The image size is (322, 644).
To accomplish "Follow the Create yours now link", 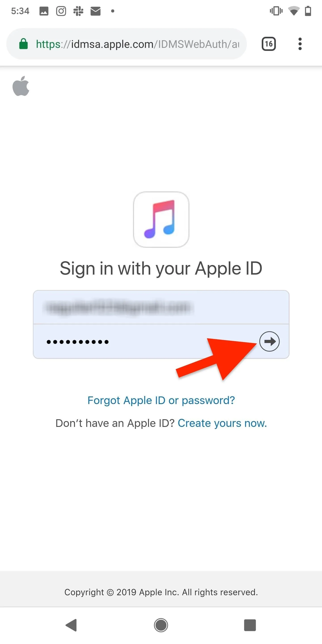I will point(222,423).
